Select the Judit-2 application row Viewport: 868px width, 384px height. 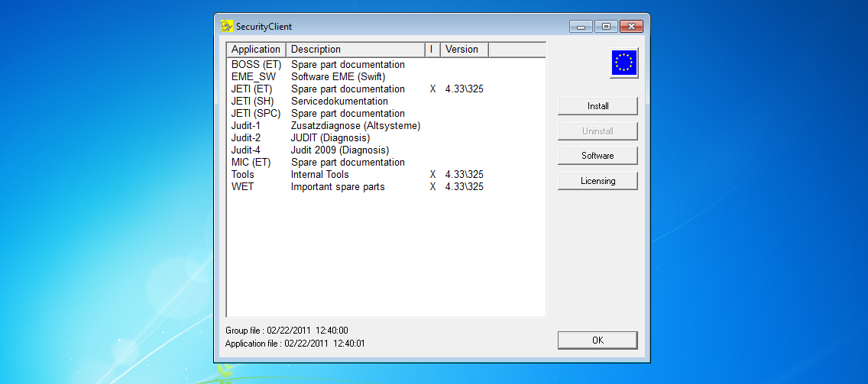(386, 137)
